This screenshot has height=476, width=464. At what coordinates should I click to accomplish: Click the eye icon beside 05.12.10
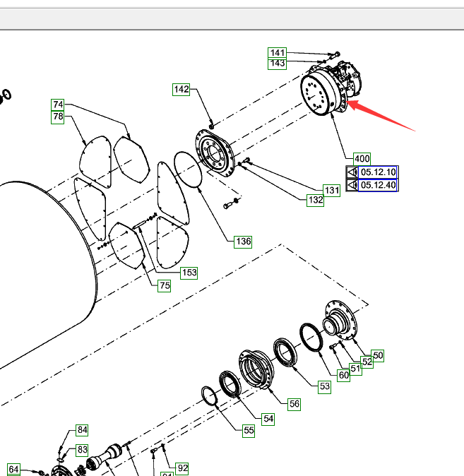point(352,172)
